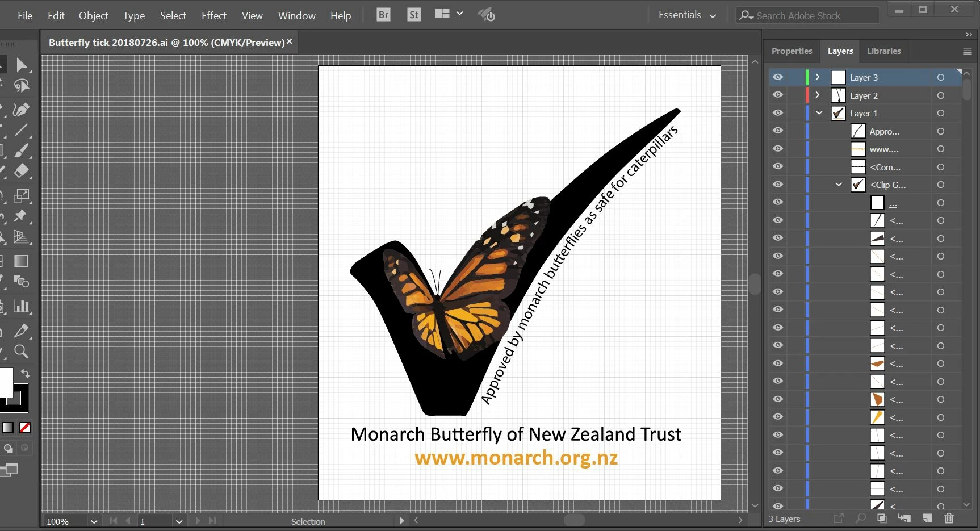Open the Effect menu
This screenshot has height=531, width=980.
coord(213,15)
